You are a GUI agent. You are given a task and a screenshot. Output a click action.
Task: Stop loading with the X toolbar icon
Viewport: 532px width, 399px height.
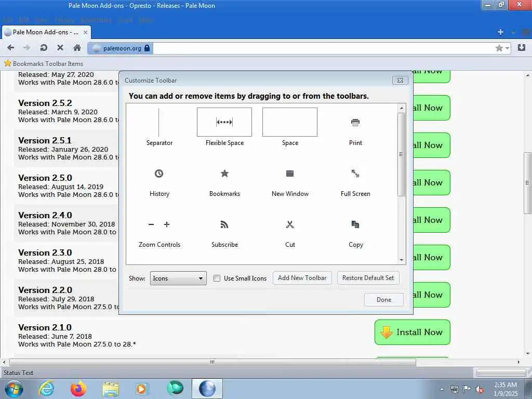[60, 47]
